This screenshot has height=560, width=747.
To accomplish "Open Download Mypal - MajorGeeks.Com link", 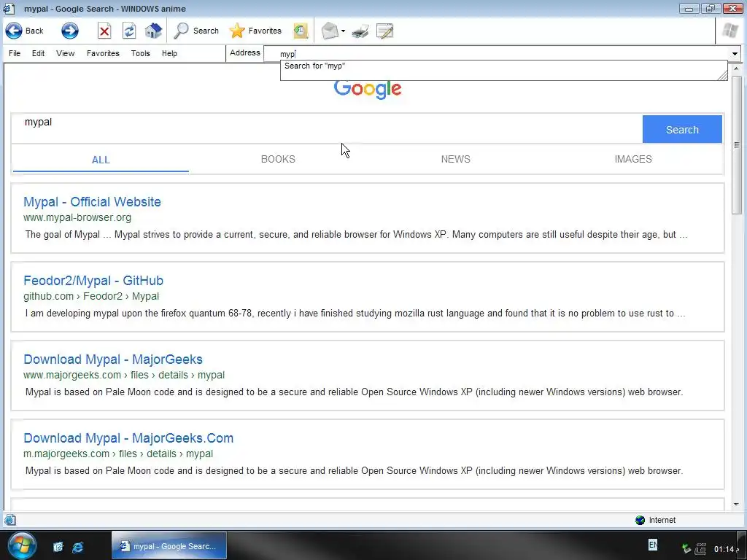I will point(128,438).
